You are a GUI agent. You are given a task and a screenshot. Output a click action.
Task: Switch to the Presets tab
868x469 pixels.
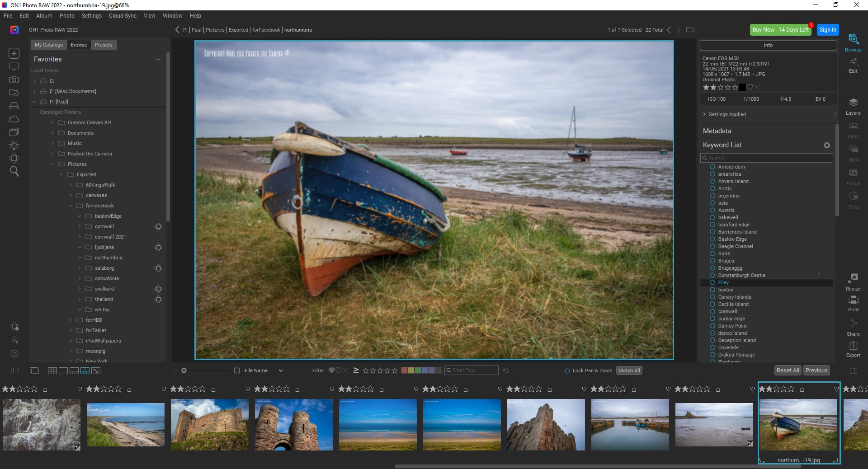(104, 45)
